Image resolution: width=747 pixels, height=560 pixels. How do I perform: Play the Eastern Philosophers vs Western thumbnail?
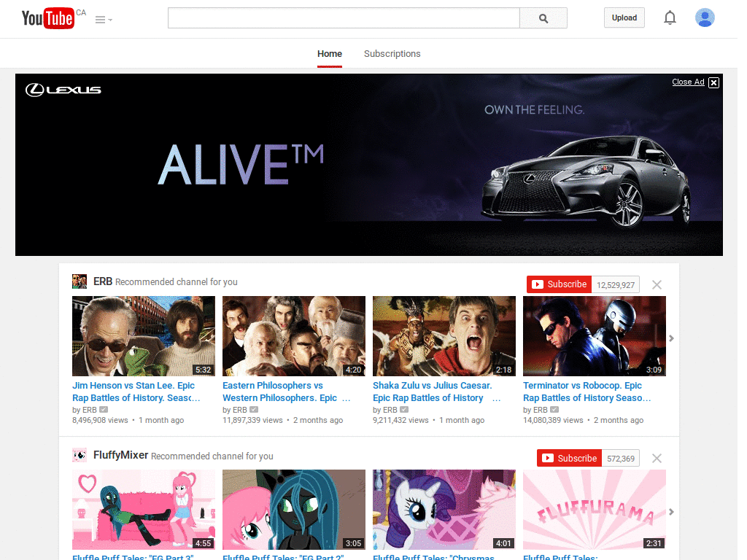294,336
